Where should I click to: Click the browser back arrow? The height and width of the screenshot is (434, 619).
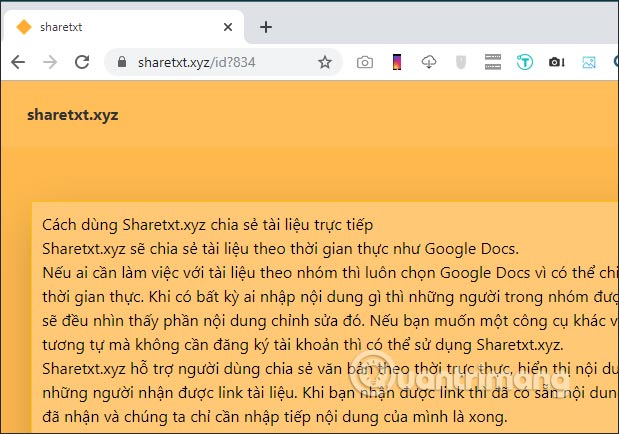(18, 62)
